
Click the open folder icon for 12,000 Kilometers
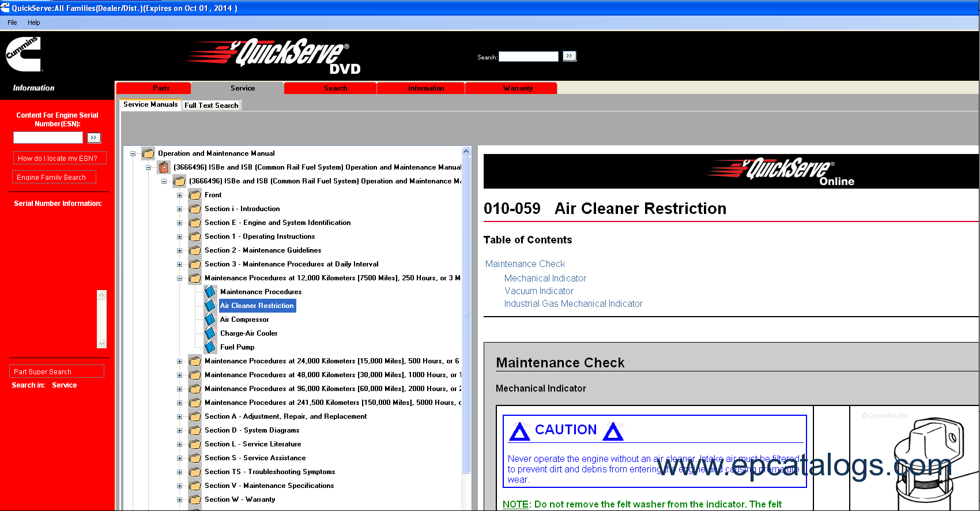[195, 278]
